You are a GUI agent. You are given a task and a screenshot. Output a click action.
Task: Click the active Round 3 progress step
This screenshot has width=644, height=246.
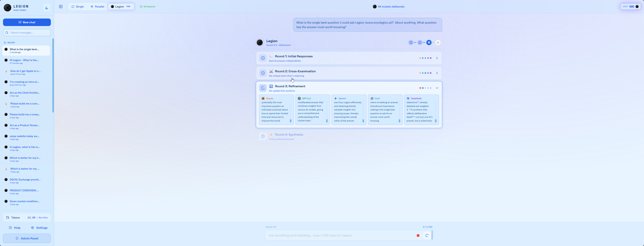(x=429, y=42)
